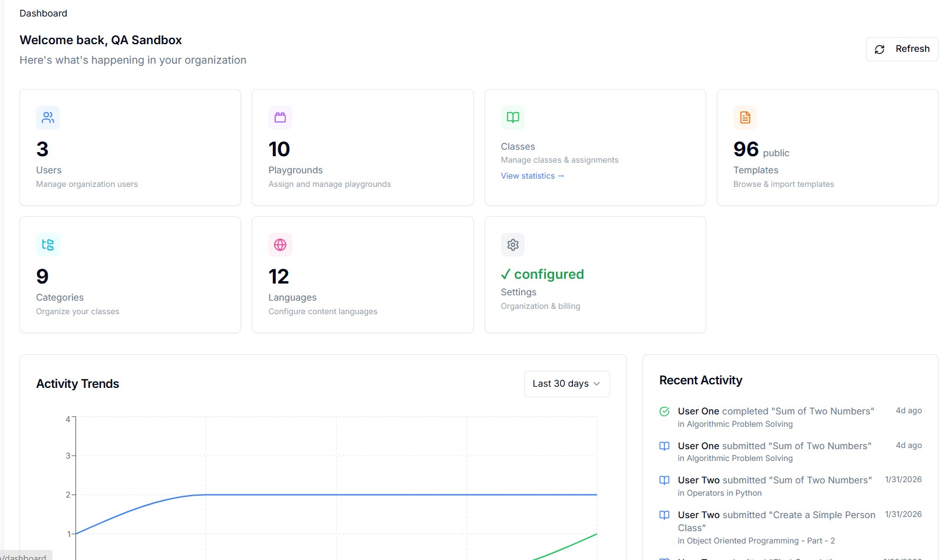945x560 pixels.
Task: Open the Classes book icon
Action: [512, 117]
